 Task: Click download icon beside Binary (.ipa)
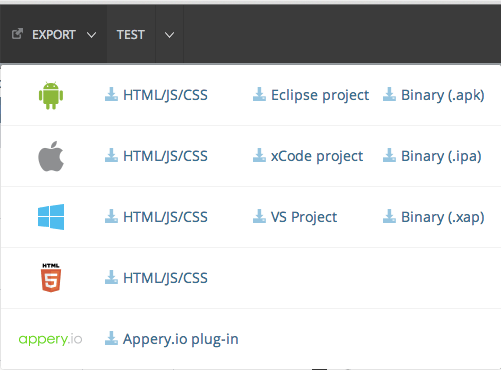click(x=389, y=155)
